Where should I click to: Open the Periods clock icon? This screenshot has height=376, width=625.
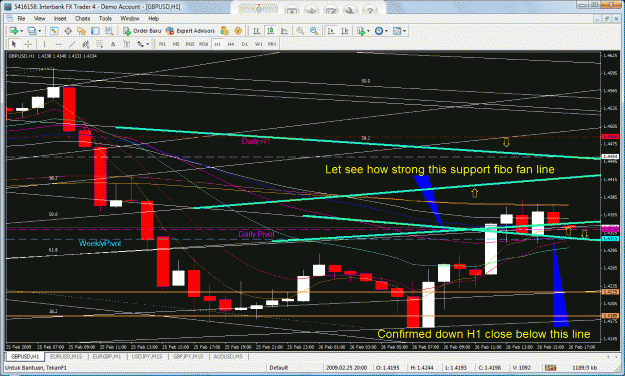click(379, 31)
